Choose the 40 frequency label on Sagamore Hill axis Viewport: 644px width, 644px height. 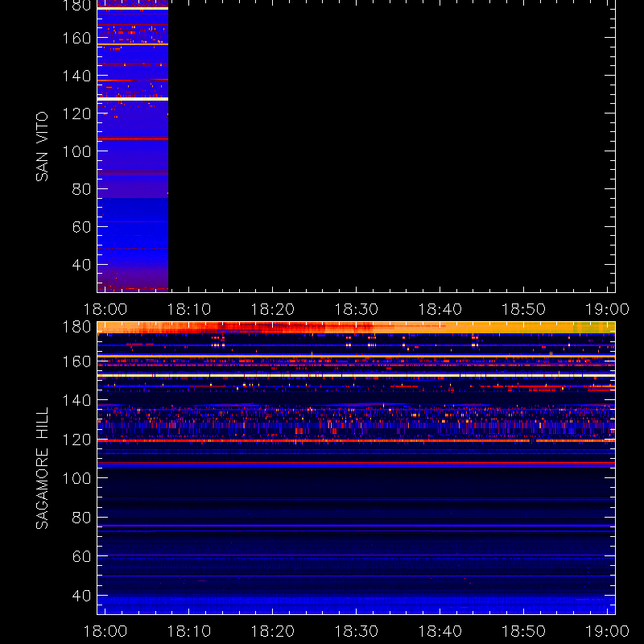82,596
